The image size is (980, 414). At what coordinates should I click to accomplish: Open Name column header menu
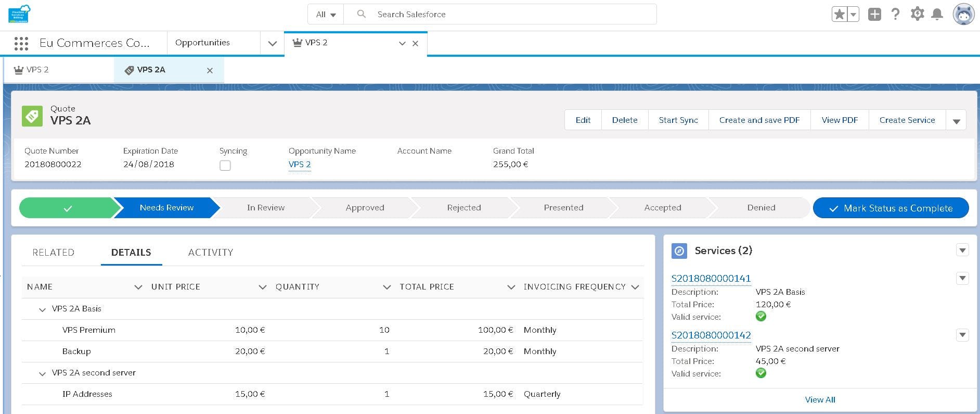pos(138,287)
